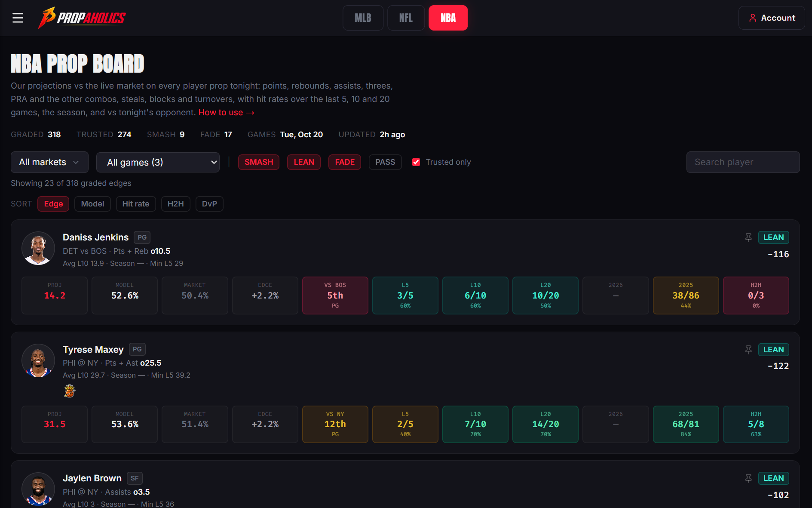Toggle the PASS rating filter
Viewport: 812px width, 508px height.
[x=385, y=162]
